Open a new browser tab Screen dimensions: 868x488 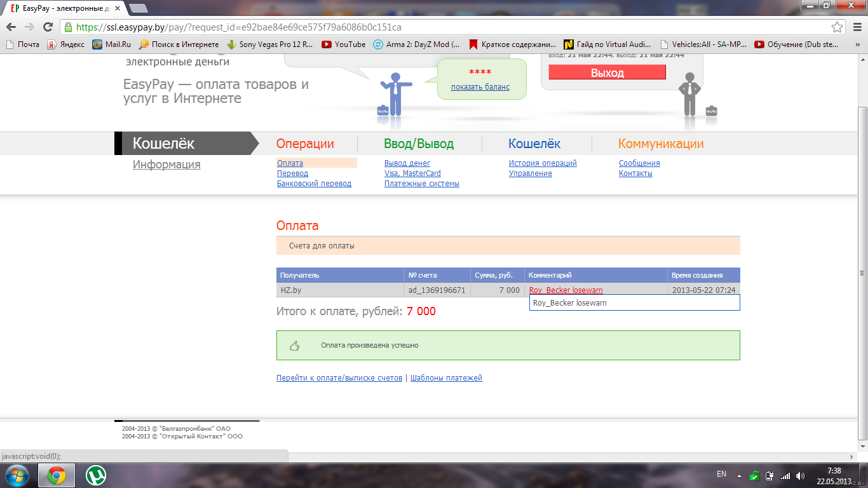click(x=138, y=8)
